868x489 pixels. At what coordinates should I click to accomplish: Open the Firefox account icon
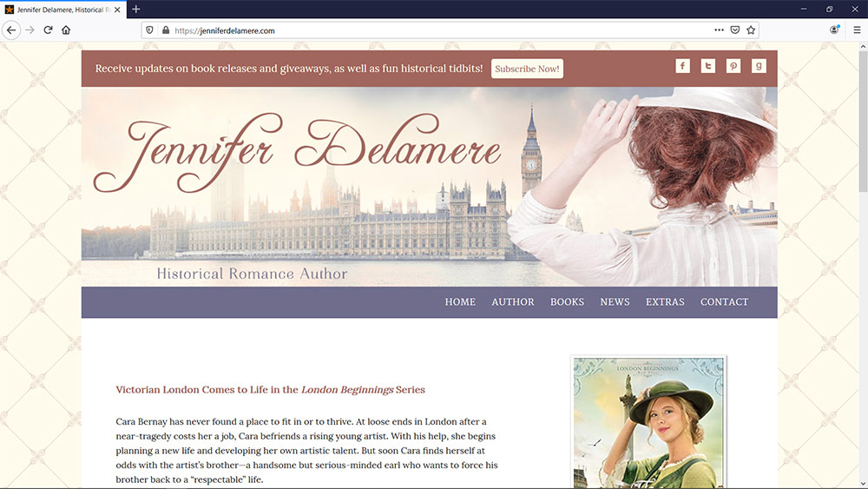coord(834,30)
